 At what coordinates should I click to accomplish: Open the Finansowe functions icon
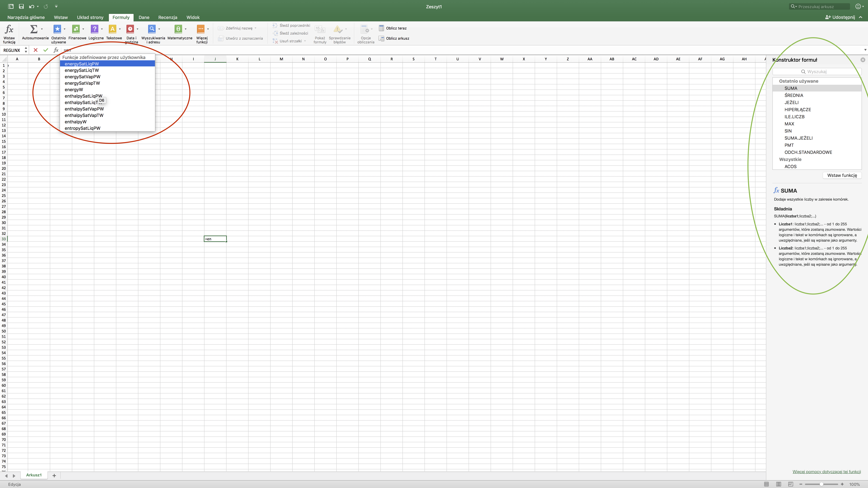pyautogui.click(x=76, y=29)
